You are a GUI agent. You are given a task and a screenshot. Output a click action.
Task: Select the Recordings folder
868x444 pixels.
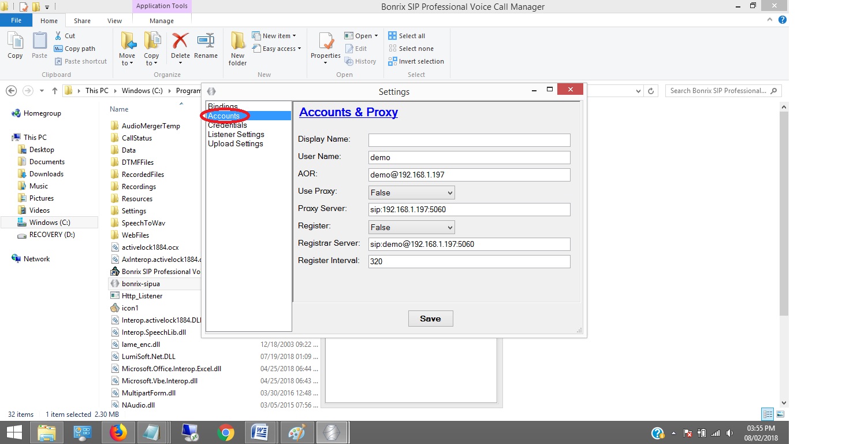coord(133,187)
